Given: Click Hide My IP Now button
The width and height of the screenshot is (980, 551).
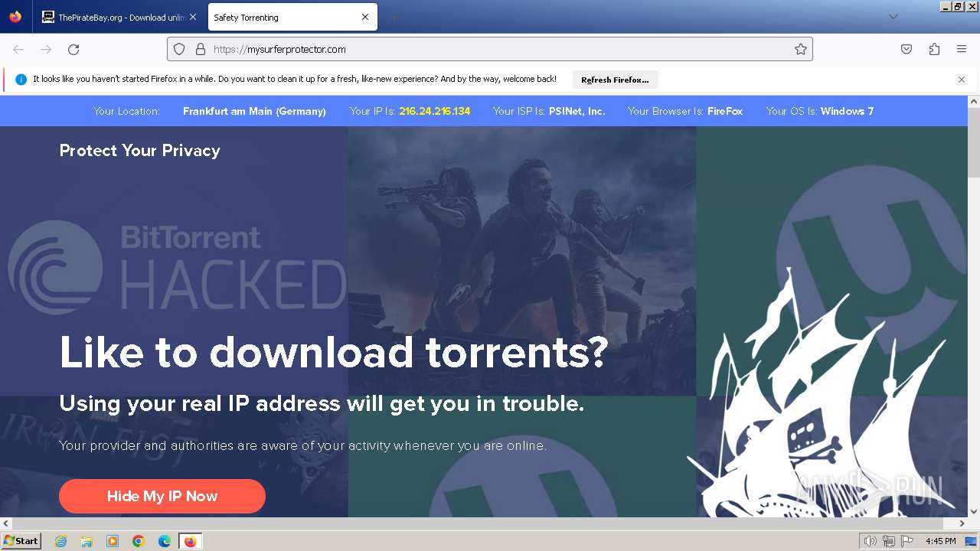Looking at the screenshot, I should point(162,496).
